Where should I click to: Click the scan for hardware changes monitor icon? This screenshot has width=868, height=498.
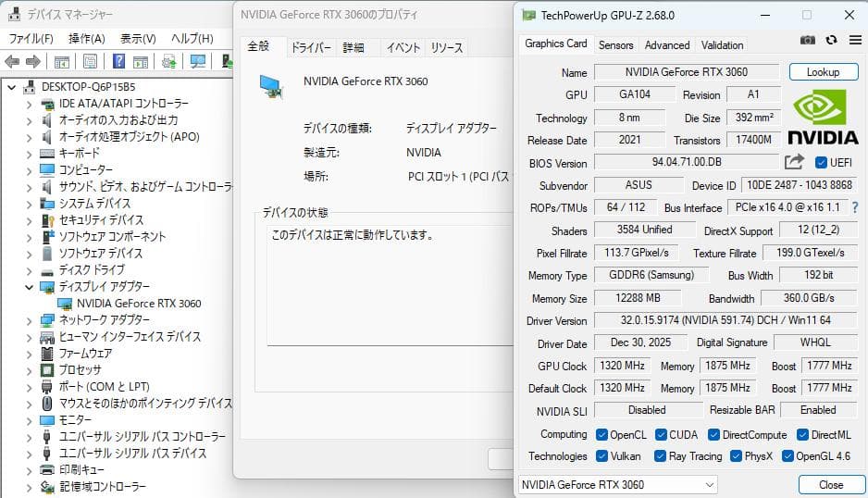pos(198,61)
